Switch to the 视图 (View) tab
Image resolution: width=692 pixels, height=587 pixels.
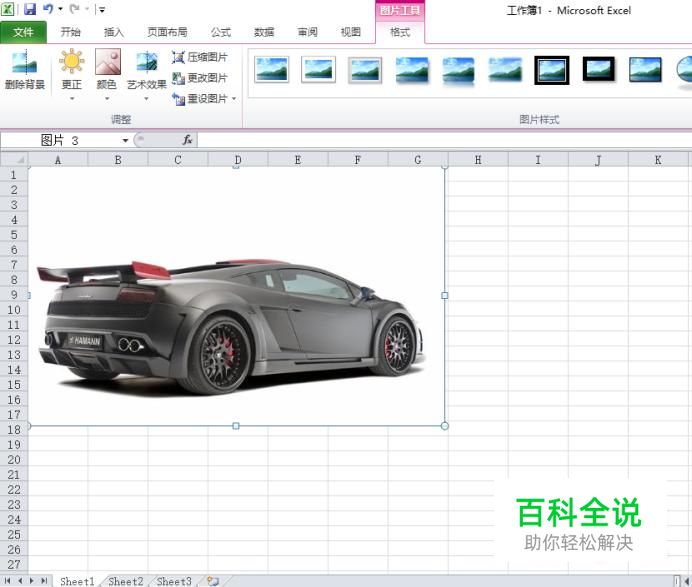(x=350, y=32)
